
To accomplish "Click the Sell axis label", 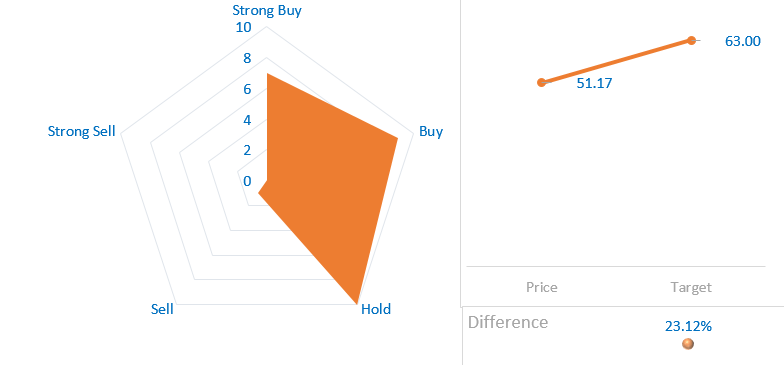I will (162, 309).
